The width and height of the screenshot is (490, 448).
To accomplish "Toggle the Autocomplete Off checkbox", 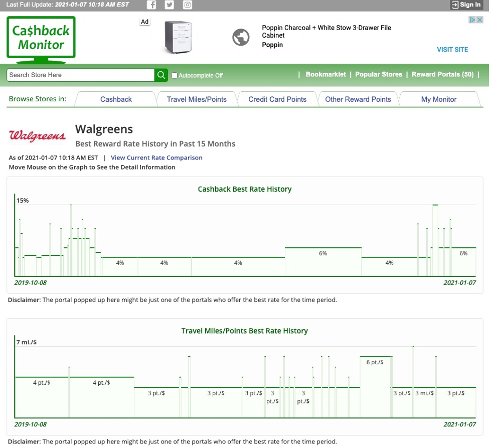I will (175, 75).
